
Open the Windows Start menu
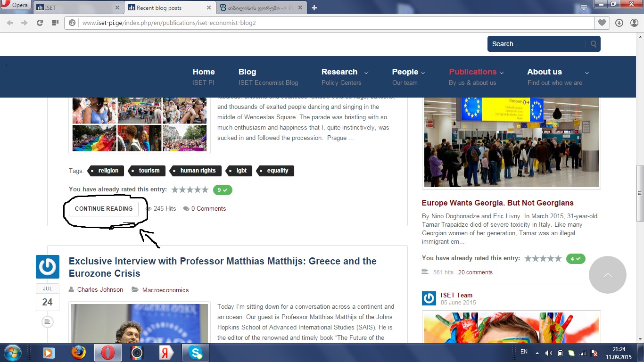(x=12, y=353)
